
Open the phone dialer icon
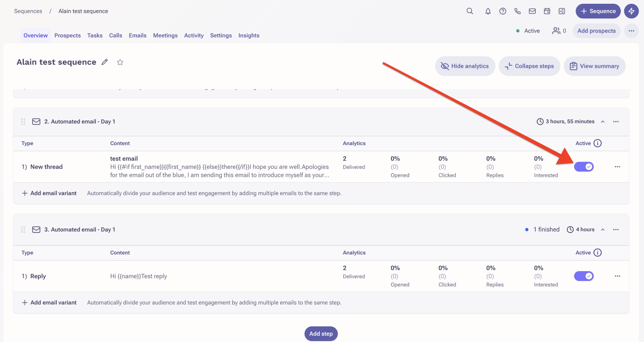(517, 11)
